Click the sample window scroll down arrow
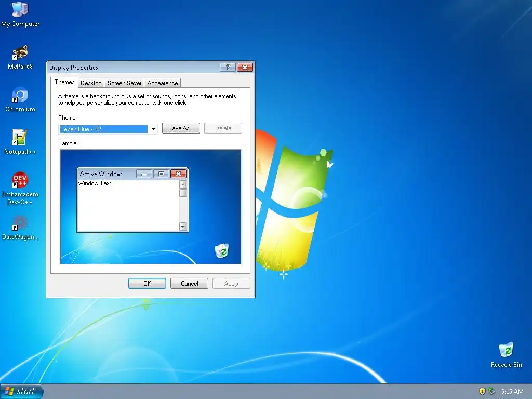This screenshot has height=399, width=532. point(183,227)
